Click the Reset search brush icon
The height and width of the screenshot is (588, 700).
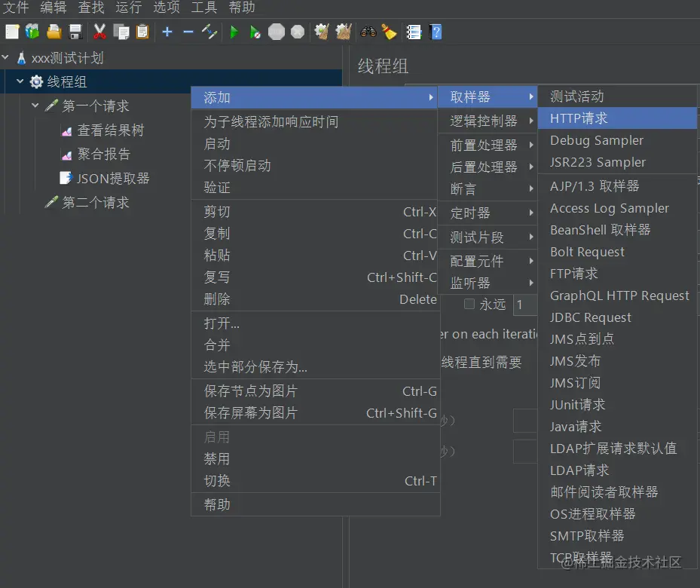click(390, 32)
